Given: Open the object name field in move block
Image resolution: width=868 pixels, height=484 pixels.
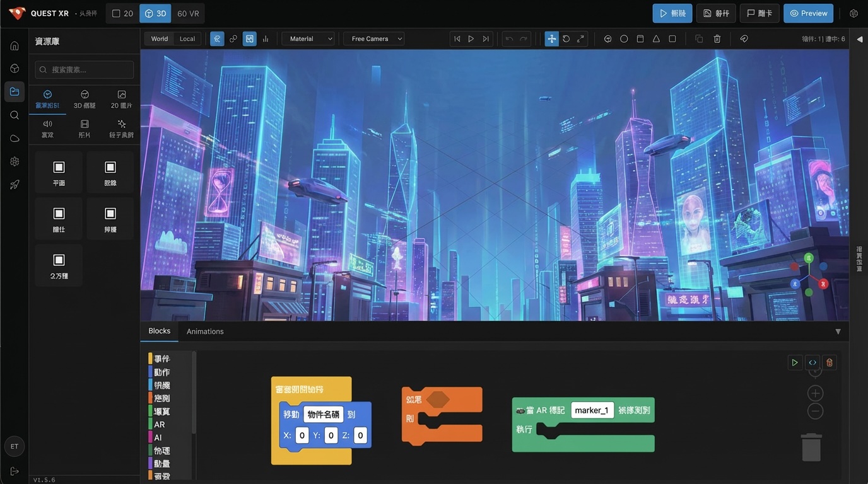Looking at the screenshot, I should tap(324, 414).
